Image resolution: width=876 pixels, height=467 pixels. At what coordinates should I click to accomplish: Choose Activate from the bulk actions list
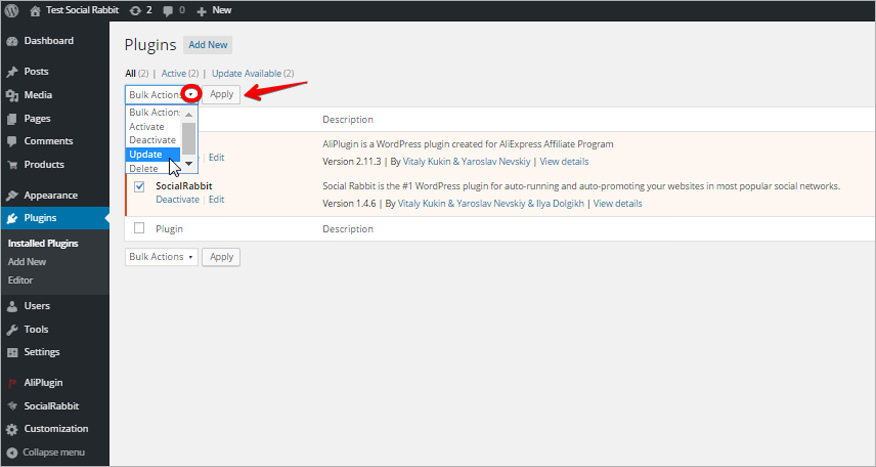pyautogui.click(x=154, y=127)
